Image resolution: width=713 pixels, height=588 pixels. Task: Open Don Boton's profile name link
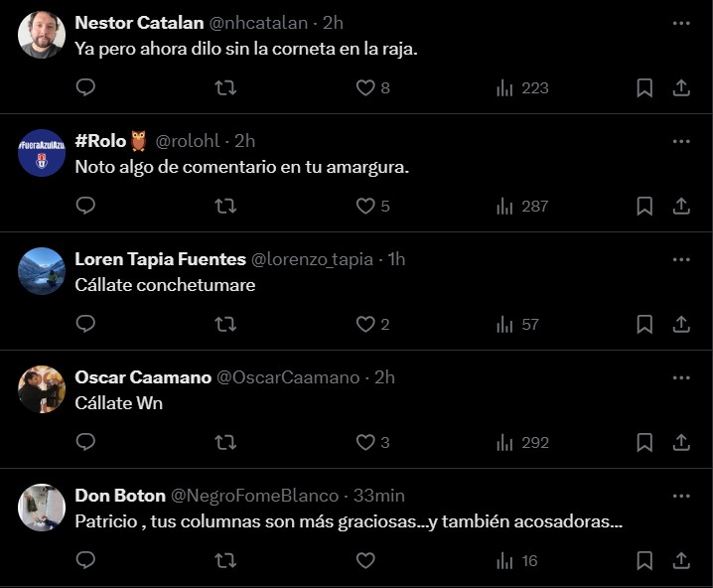[119, 496]
